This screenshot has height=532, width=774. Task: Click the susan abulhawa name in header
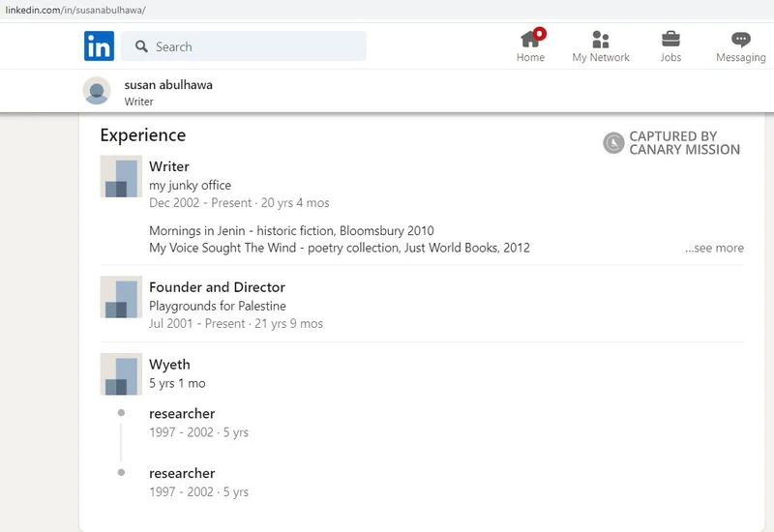coord(168,84)
